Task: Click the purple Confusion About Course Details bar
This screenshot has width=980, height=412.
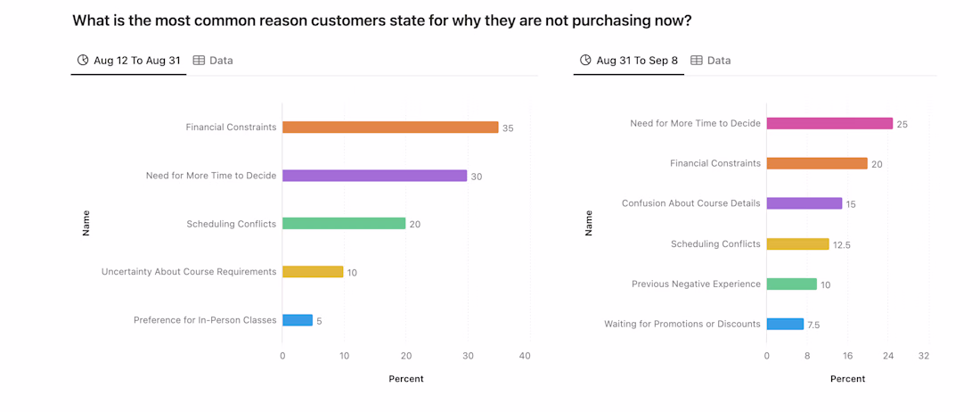Action: (804, 203)
